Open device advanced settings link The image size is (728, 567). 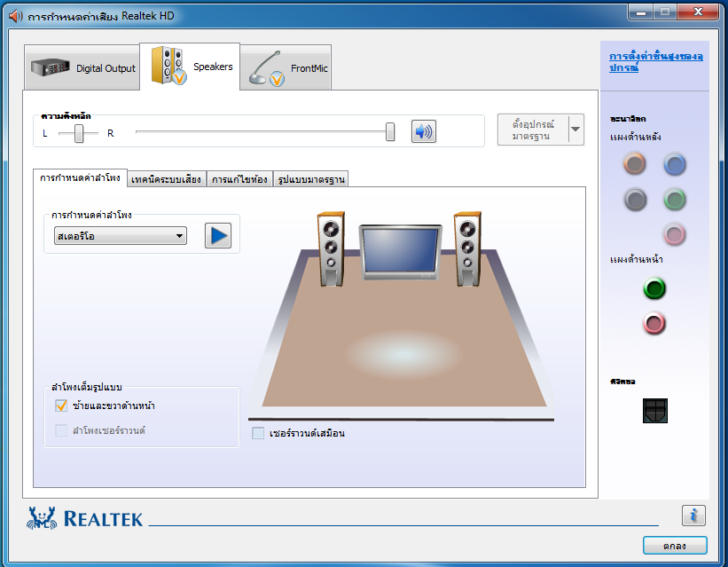coord(655,62)
